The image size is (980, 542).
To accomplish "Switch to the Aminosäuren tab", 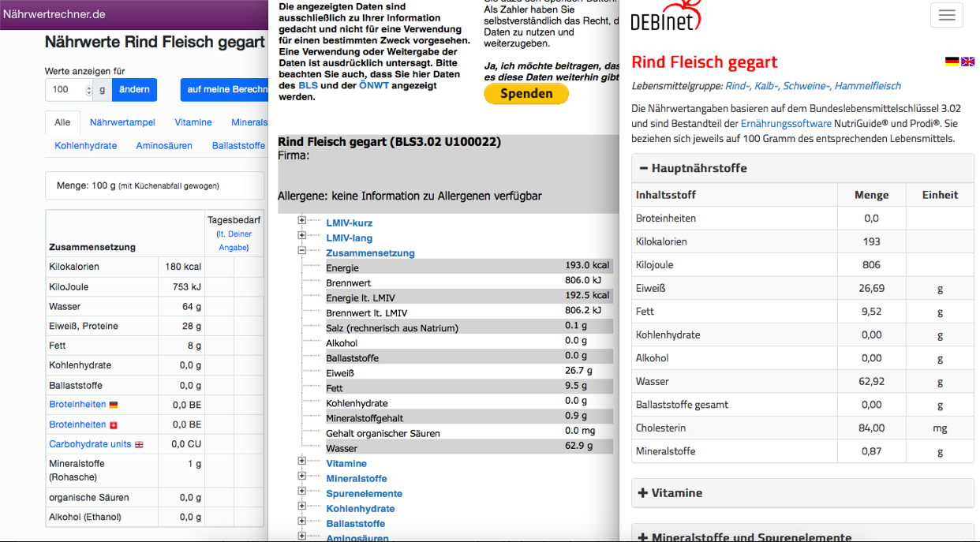I will click(x=164, y=146).
